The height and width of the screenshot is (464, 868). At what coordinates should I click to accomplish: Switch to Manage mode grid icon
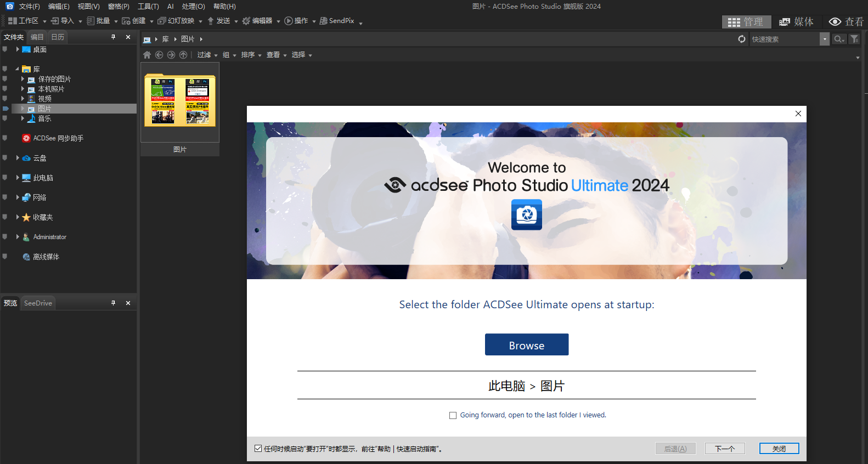746,22
